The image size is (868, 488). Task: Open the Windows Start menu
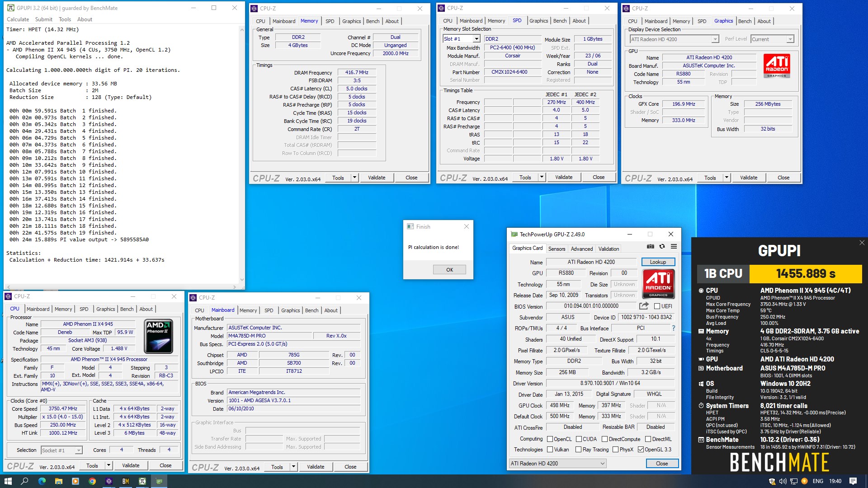click(x=8, y=481)
